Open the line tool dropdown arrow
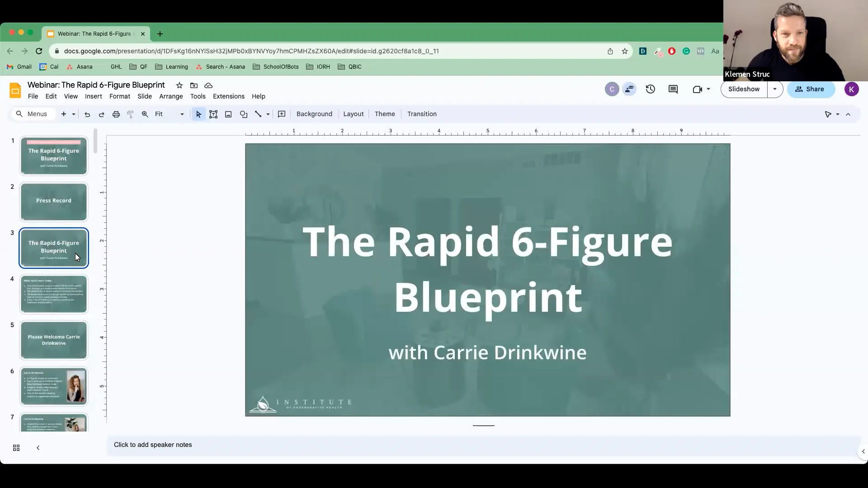This screenshot has height=488, width=868. pyautogui.click(x=267, y=114)
